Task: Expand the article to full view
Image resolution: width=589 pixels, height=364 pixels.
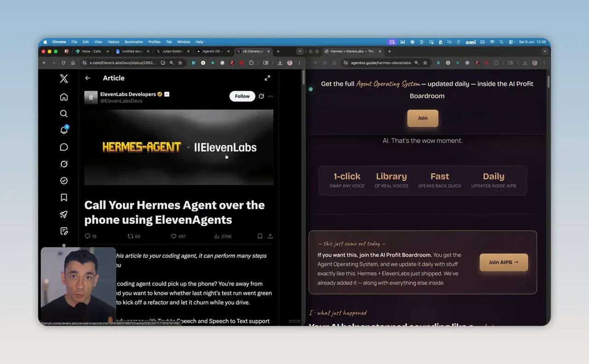Action: click(267, 78)
